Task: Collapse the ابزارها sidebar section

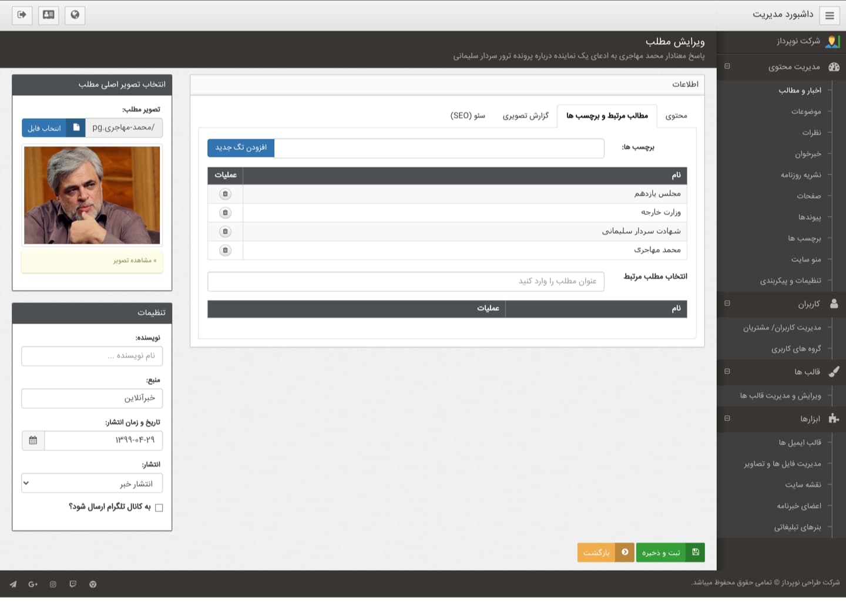Action: point(727,418)
